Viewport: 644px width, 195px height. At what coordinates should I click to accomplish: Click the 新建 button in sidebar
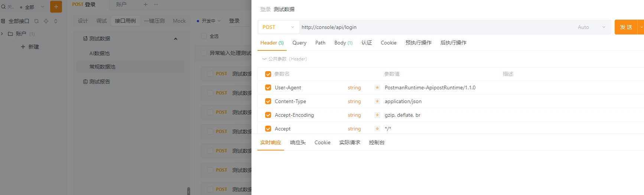click(x=30, y=47)
